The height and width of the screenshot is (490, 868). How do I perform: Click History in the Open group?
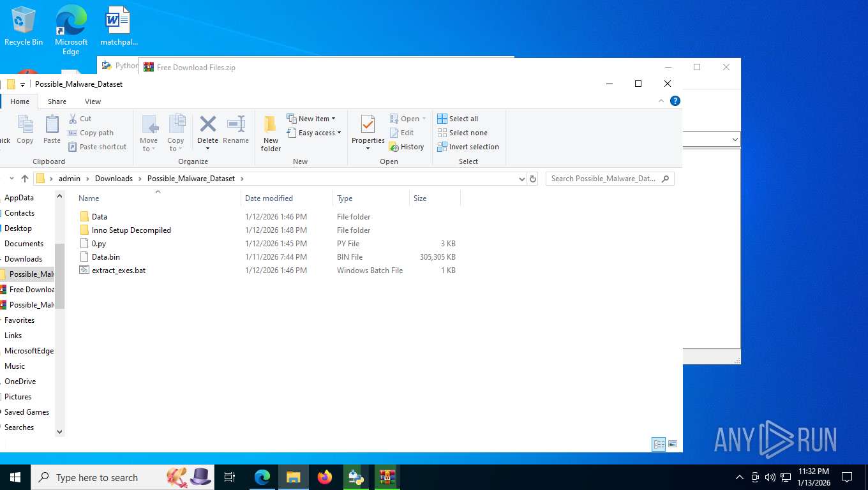(407, 147)
